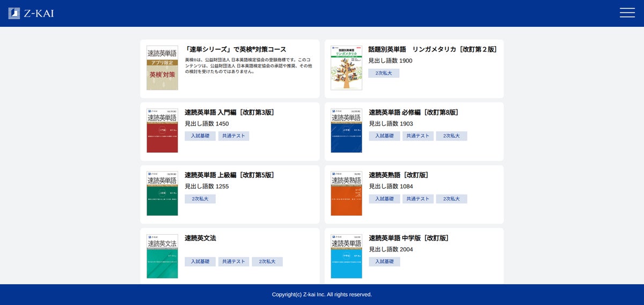Viewport: 644px width, 305px height.
Task: Click 見出し語数 1903 text
Action: (x=391, y=124)
